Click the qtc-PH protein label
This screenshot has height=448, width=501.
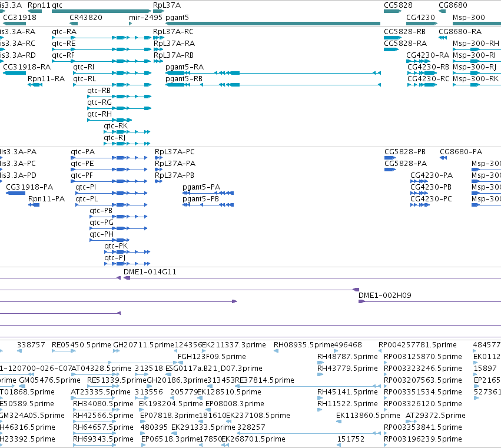click(102, 234)
